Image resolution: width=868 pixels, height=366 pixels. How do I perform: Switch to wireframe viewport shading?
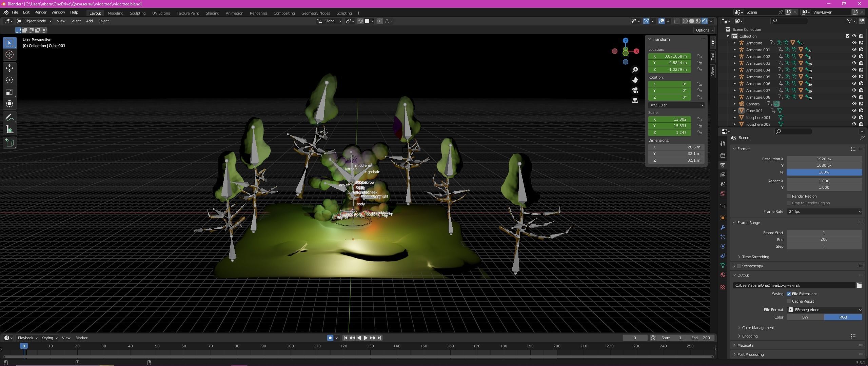[x=685, y=21]
